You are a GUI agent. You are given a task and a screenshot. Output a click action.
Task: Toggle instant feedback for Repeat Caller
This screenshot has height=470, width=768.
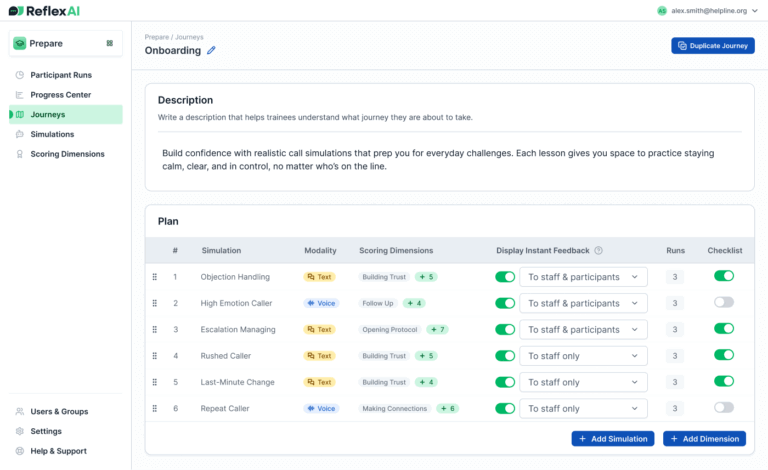coord(505,409)
